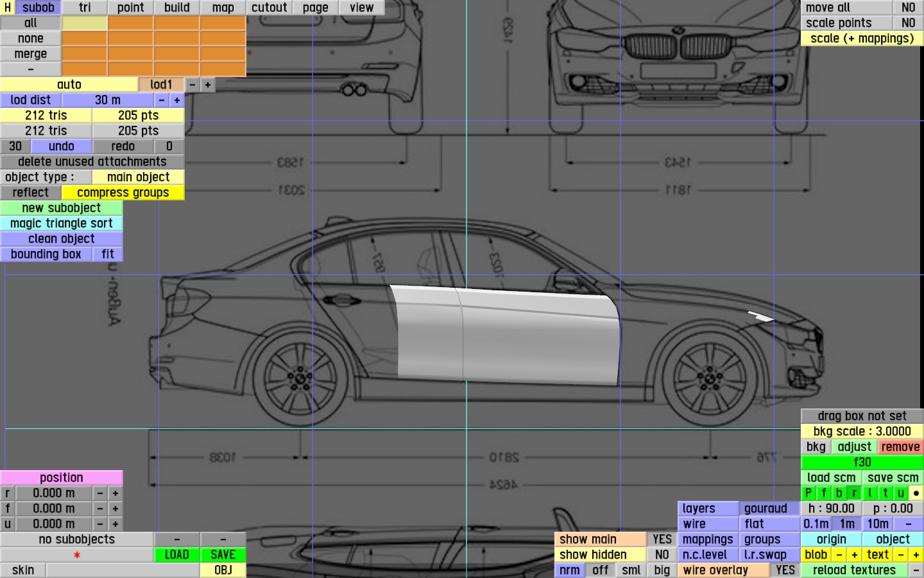Decrease the u position value

[x=100, y=524]
